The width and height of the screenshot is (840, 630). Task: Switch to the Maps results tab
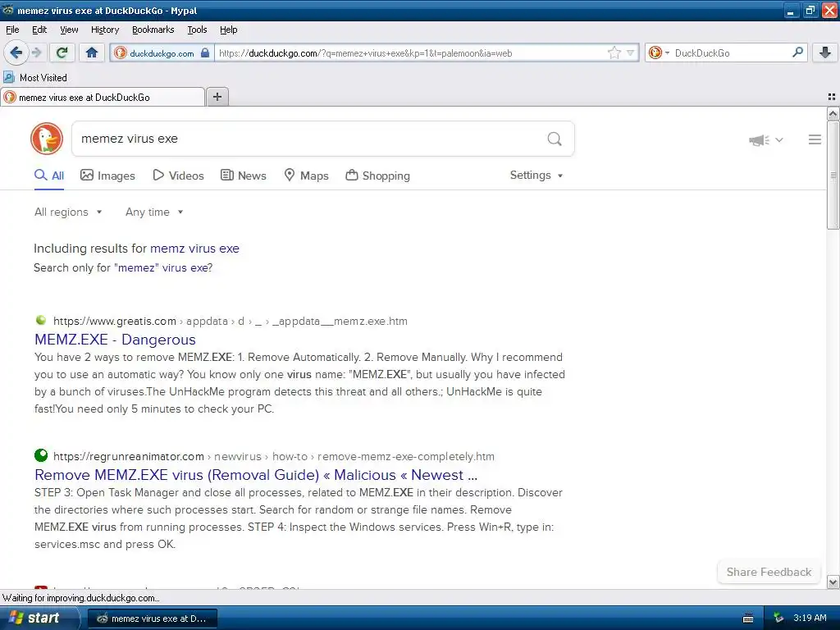pos(307,176)
